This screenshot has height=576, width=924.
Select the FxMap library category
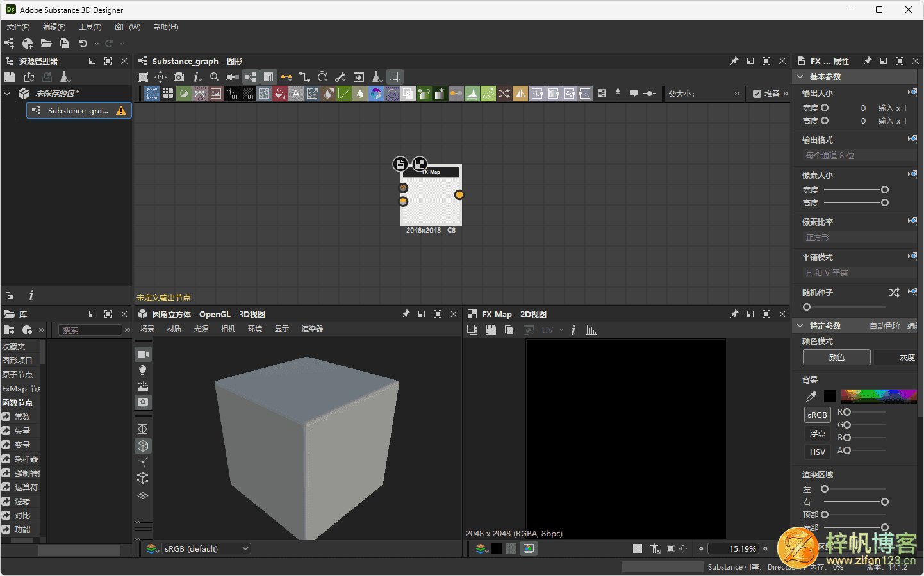point(20,389)
